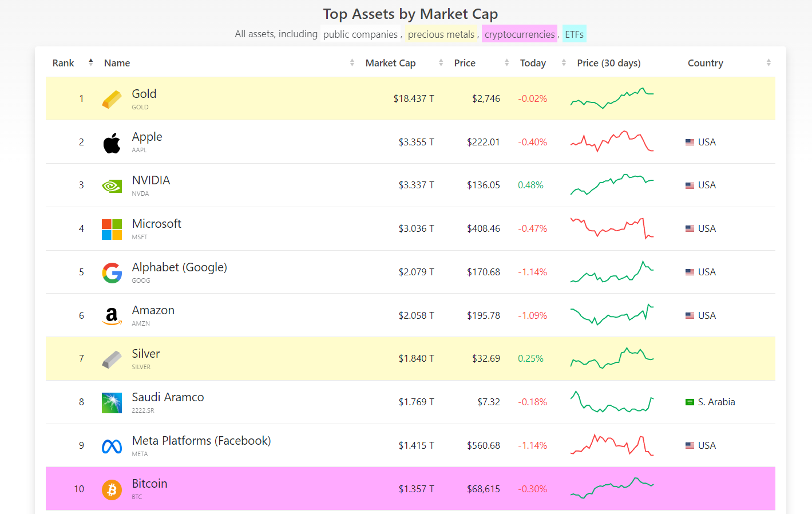The width and height of the screenshot is (812, 514).
Task: Click the S. Arabia country label
Action: (716, 402)
